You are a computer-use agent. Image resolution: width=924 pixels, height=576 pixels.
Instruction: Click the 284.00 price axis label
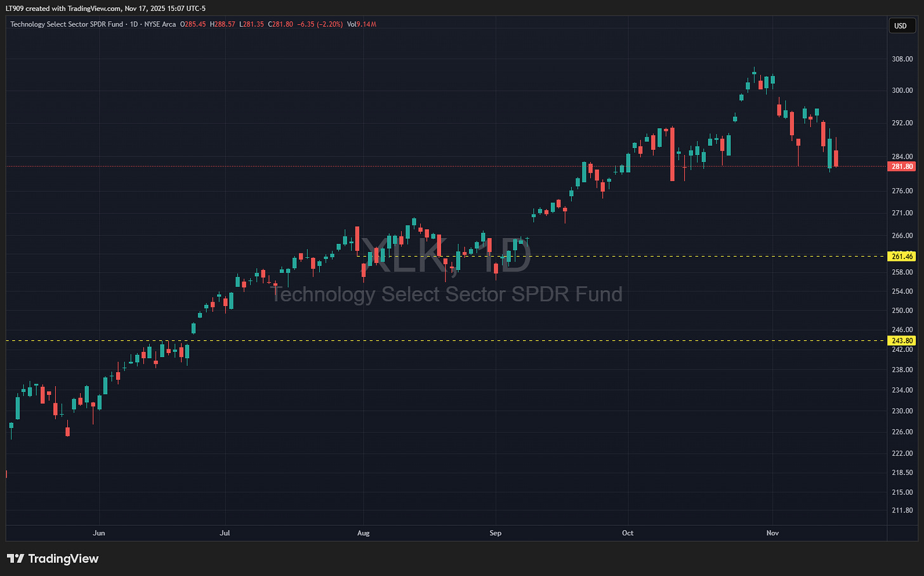point(902,156)
